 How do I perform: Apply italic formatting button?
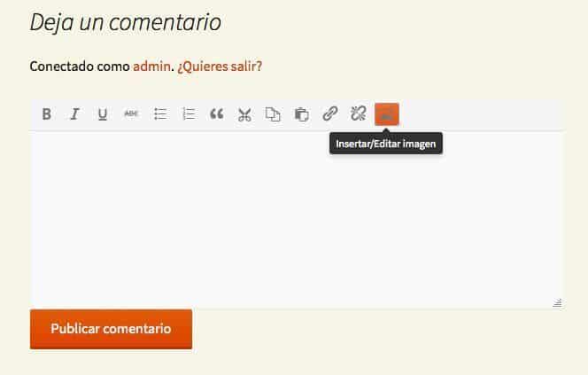click(75, 113)
